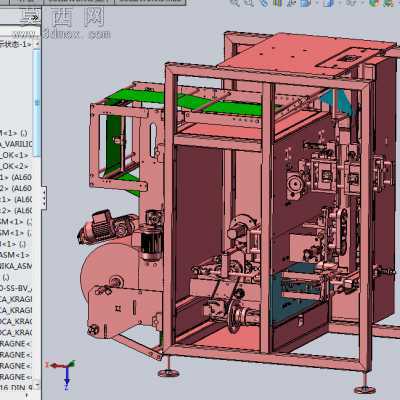The height and width of the screenshot is (400, 400).
Task: Click the Previous View icon
Action: click(x=264, y=3)
